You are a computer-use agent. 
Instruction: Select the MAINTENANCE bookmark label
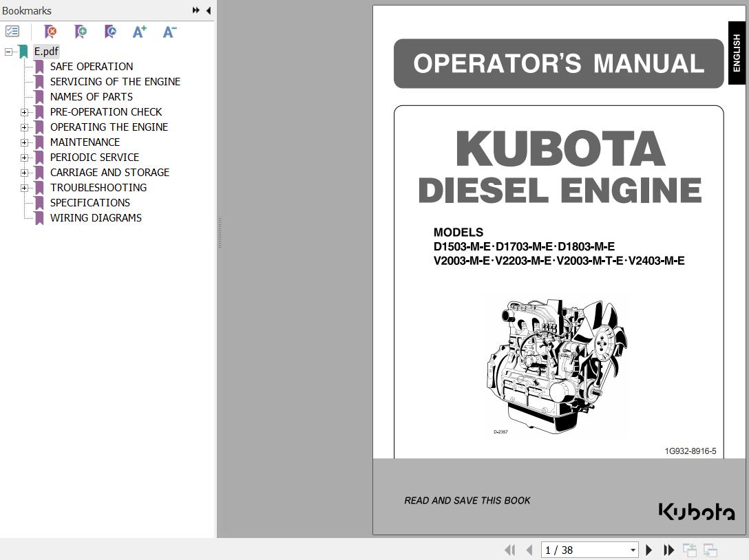(85, 142)
